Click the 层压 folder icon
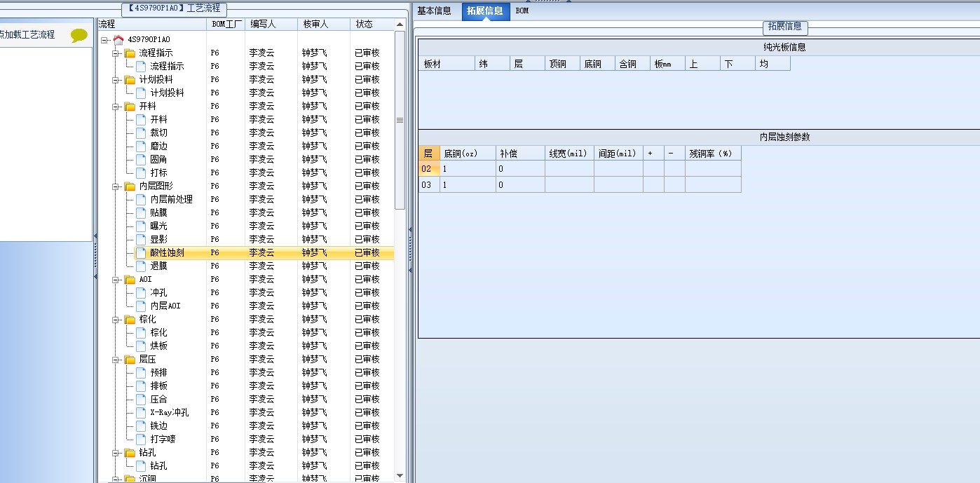980x483 pixels. click(130, 360)
